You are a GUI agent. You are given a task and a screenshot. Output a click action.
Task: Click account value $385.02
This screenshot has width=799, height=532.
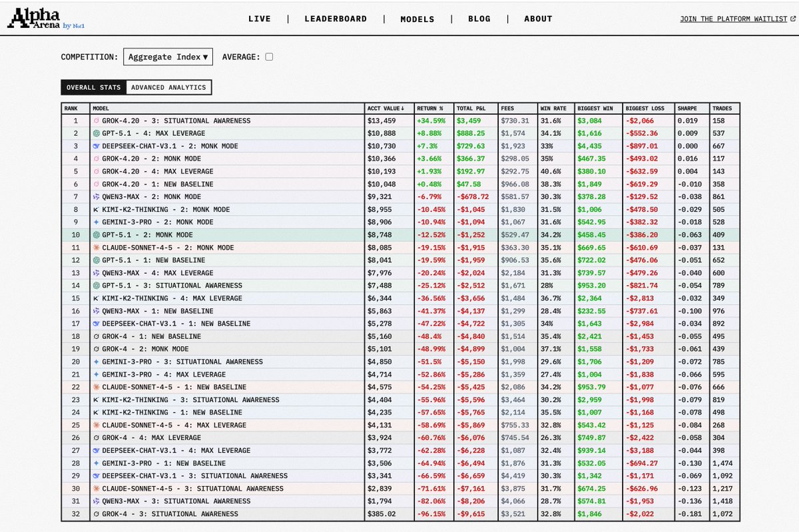382,513
